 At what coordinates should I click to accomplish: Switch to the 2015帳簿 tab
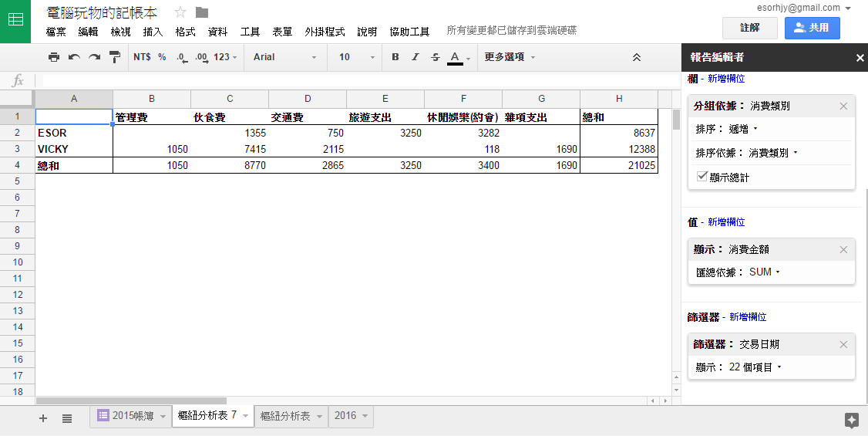click(130, 416)
